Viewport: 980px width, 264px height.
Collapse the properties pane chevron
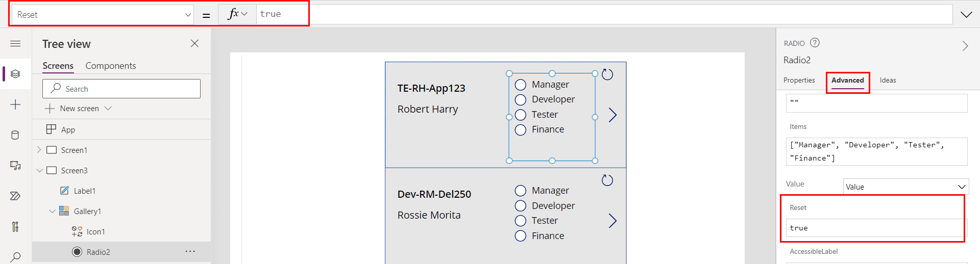point(965,46)
